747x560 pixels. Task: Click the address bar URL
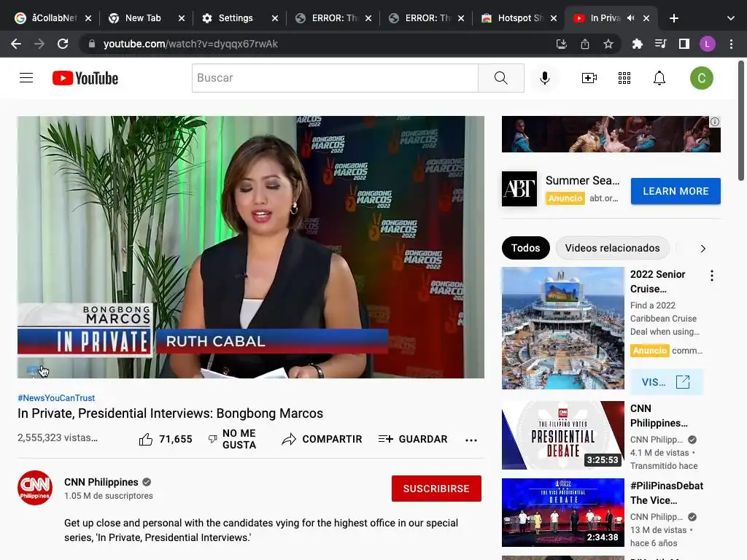click(190, 44)
